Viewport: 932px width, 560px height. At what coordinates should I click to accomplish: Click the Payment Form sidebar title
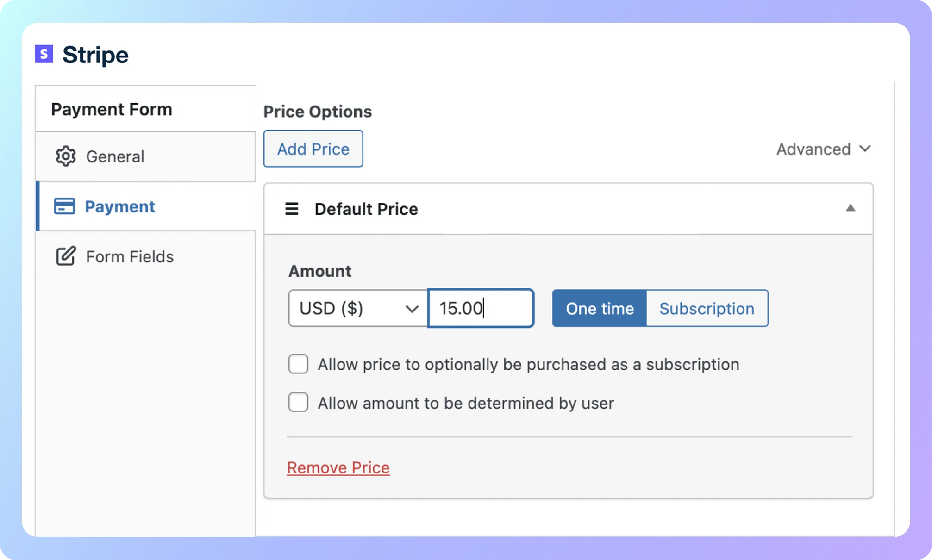112,109
